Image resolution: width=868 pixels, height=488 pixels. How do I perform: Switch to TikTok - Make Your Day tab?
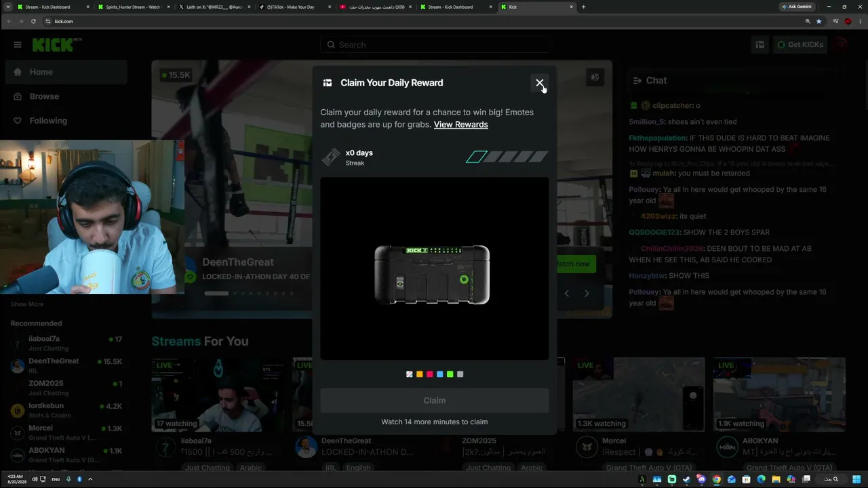tap(295, 7)
